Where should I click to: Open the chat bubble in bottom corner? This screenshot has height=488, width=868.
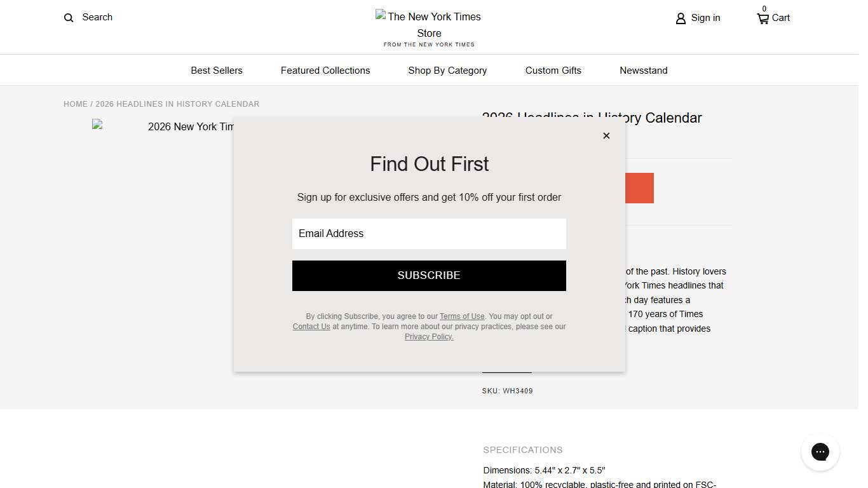coord(820,452)
